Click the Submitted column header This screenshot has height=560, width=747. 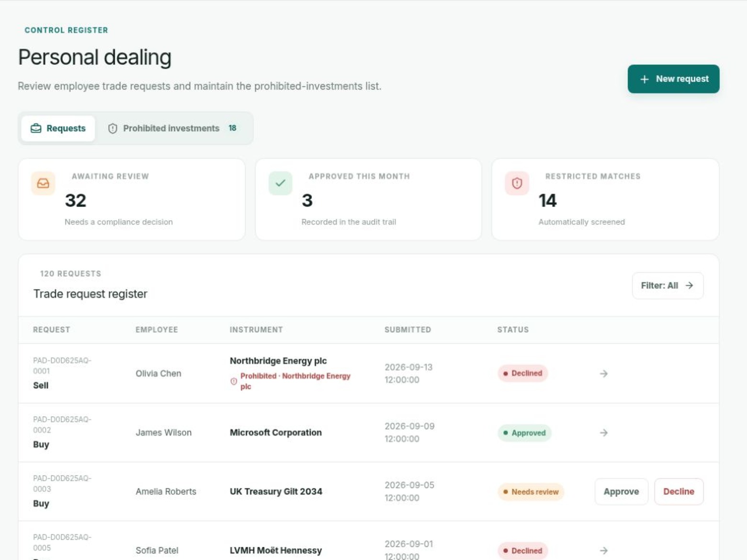pyautogui.click(x=407, y=330)
